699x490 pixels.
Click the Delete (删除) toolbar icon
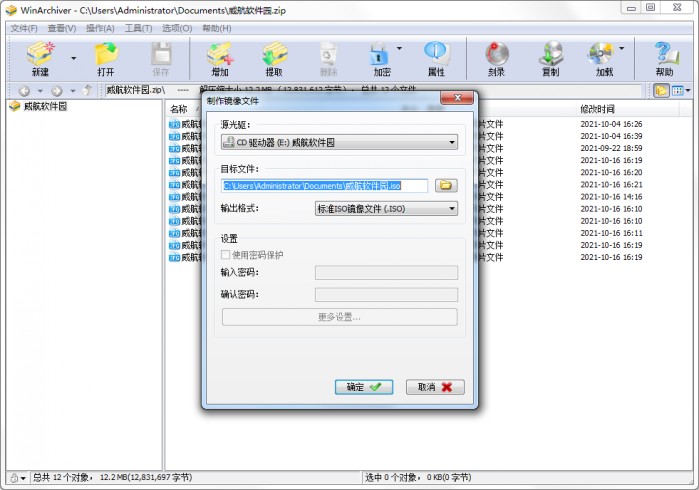329,59
